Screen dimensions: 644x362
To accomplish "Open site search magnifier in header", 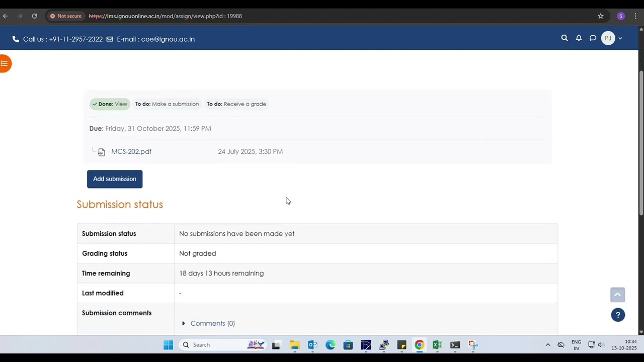I will [565, 38].
